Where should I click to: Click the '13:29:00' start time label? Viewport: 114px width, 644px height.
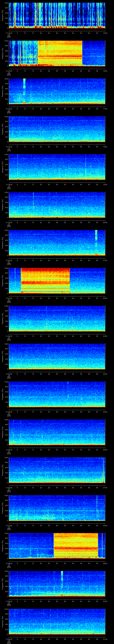[x=9, y=601]
